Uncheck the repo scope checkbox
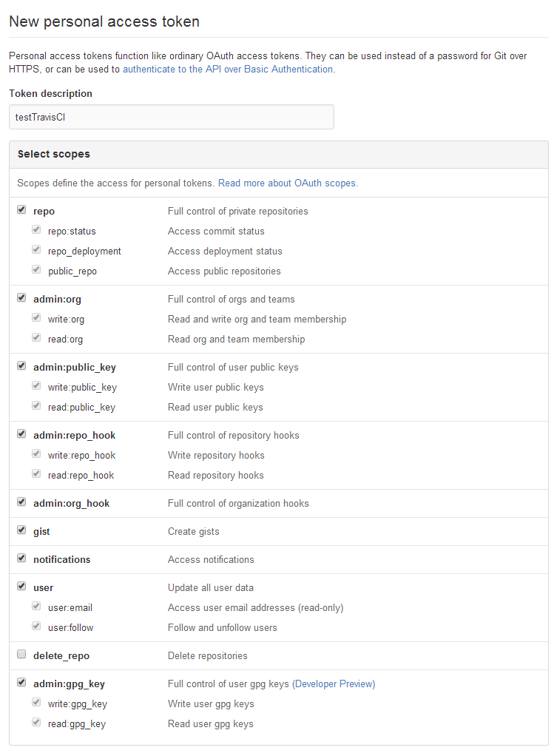The image size is (557, 756). click(21, 211)
